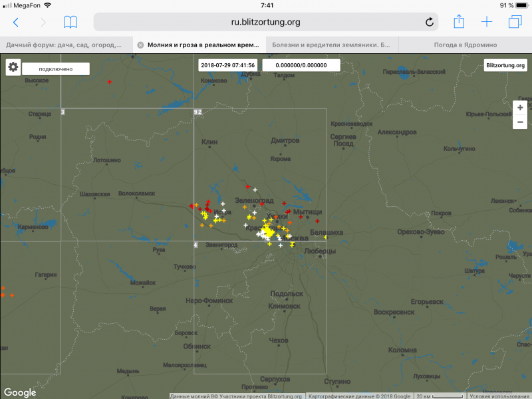Click the Клин city label
Image resolution: width=532 pixels, height=399 pixels.
[x=209, y=142]
